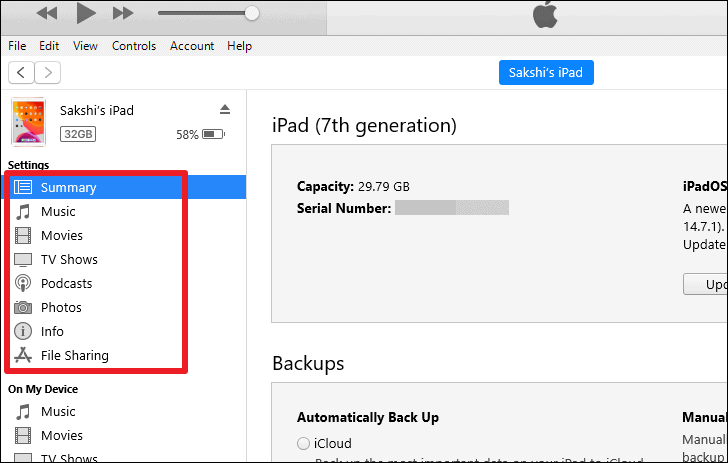Image resolution: width=728 pixels, height=463 pixels.
Task: Click the Settings section header
Action: (x=28, y=165)
